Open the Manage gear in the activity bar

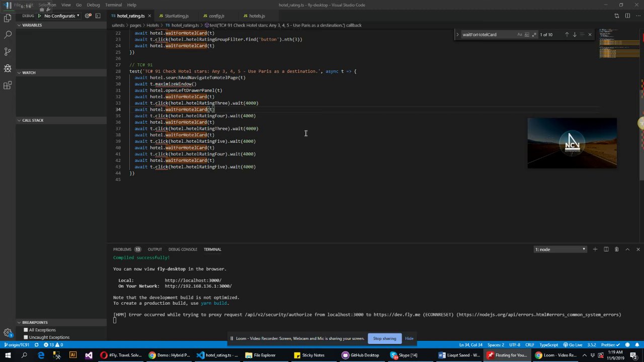coord(8,332)
